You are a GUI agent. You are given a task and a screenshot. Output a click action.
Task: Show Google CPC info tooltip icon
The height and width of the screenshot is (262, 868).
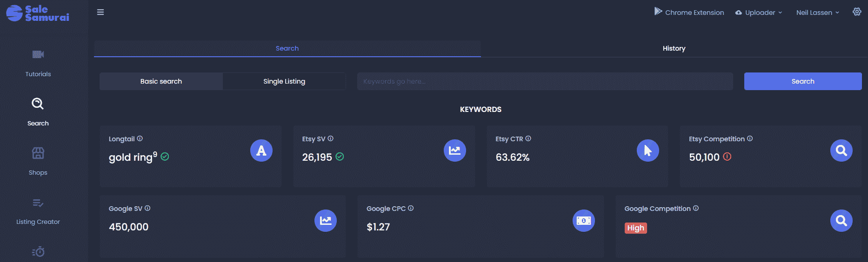click(x=411, y=208)
